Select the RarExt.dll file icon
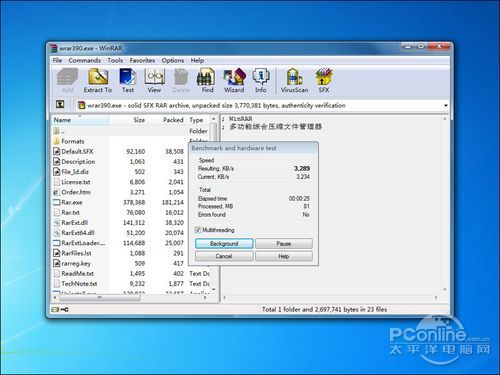 click(56, 223)
